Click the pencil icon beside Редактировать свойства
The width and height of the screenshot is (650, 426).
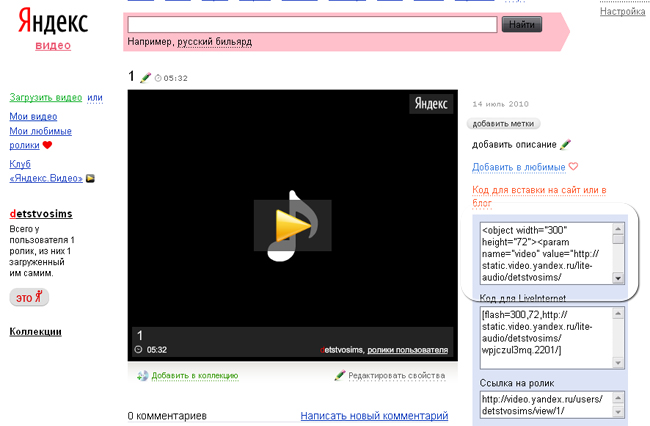pos(340,375)
